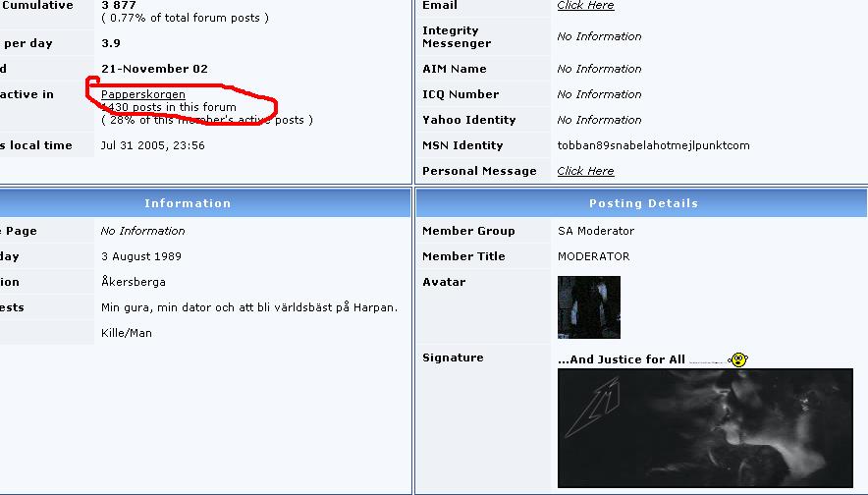
Task: Select the 'MODERATOR' member title text
Action: point(593,256)
